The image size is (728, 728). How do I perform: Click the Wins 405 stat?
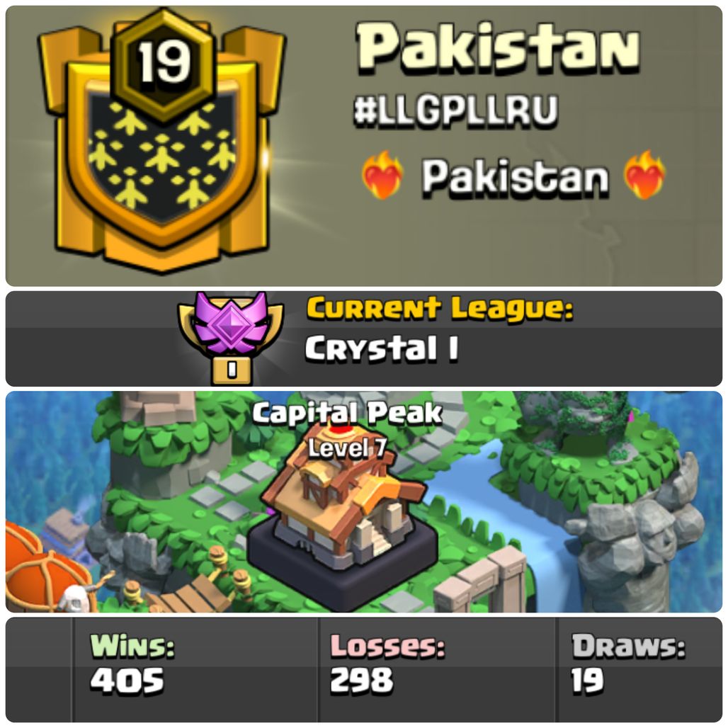(x=132, y=664)
